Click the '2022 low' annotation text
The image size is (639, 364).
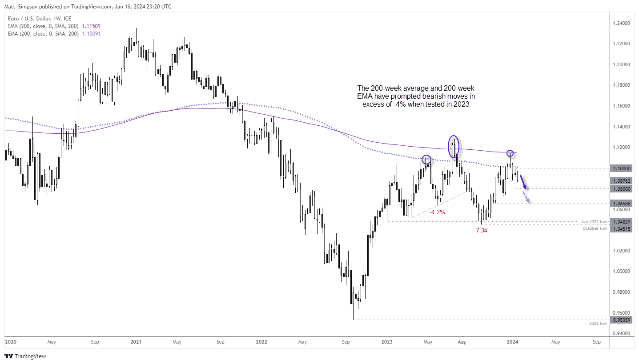(x=598, y=323)
